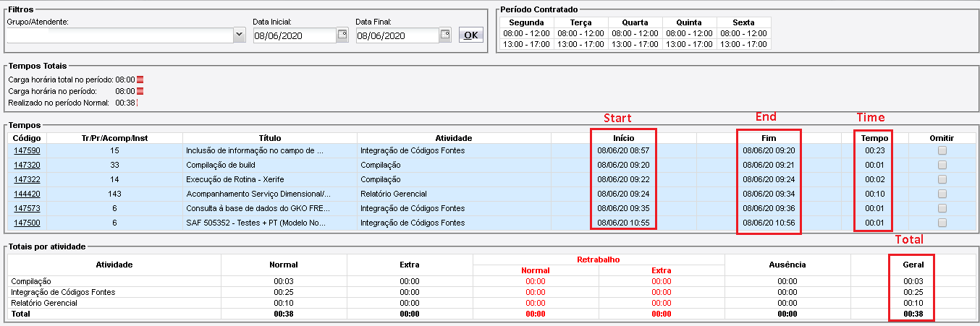Click the Grupo/Atendente text field
This screenshot has height=326, width=980.
coord(120,35)
